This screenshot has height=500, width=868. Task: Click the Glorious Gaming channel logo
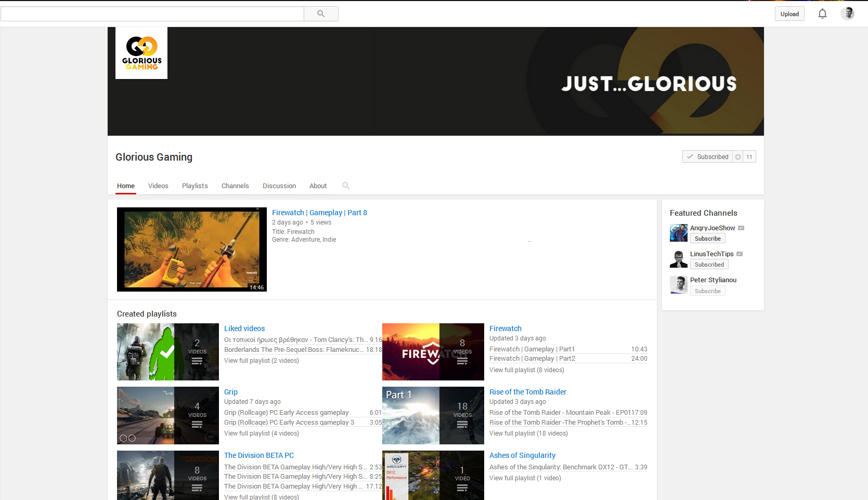141,53
